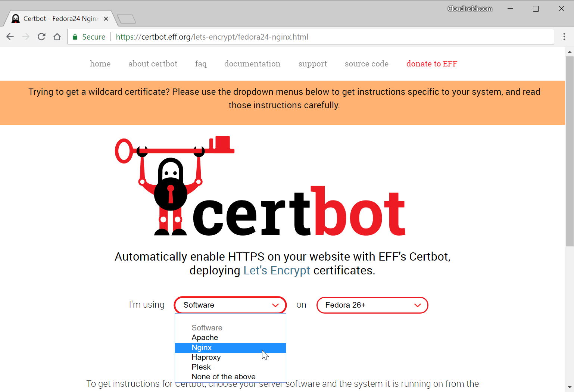The image size is (574, 392).
Task: Open the Fedora 26+ system dropdown
Action: pyautogui.click(x=372, y=305)
